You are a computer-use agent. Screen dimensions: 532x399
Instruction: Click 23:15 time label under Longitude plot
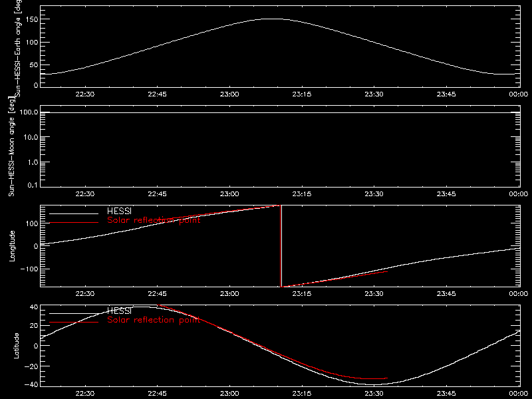[302, 294]
